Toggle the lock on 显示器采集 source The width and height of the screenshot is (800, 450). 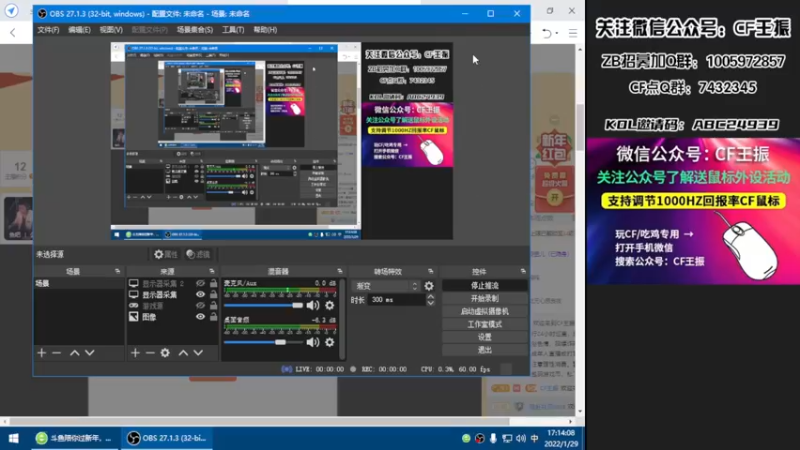click(213, 294)
